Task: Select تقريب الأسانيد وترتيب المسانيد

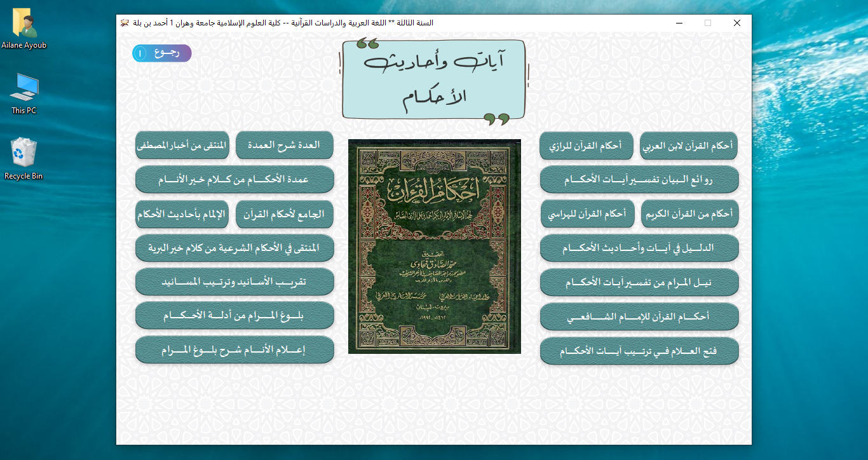Action: [234, 281]
